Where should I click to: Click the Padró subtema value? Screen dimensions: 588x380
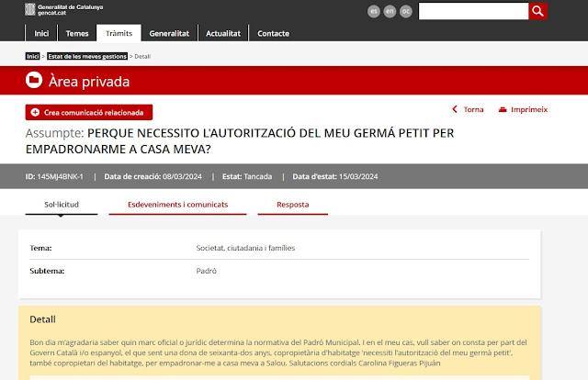206,271
